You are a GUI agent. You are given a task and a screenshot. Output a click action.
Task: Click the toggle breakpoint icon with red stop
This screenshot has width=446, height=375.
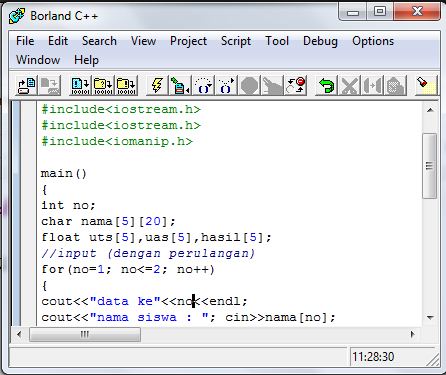tap(295, 86)
